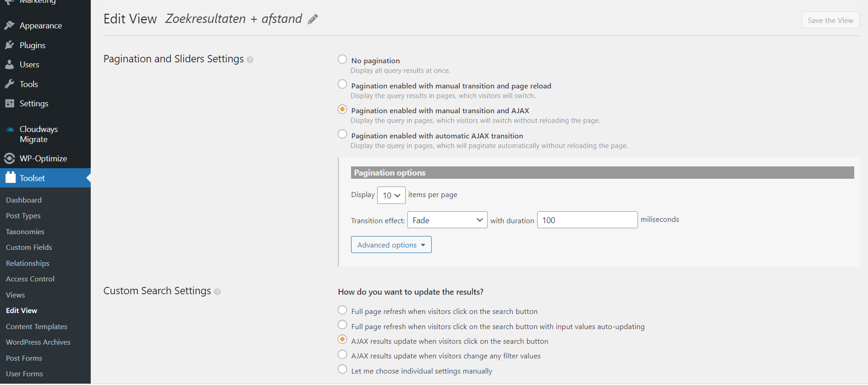Click the Plugins plug icon

pos(10,45)
